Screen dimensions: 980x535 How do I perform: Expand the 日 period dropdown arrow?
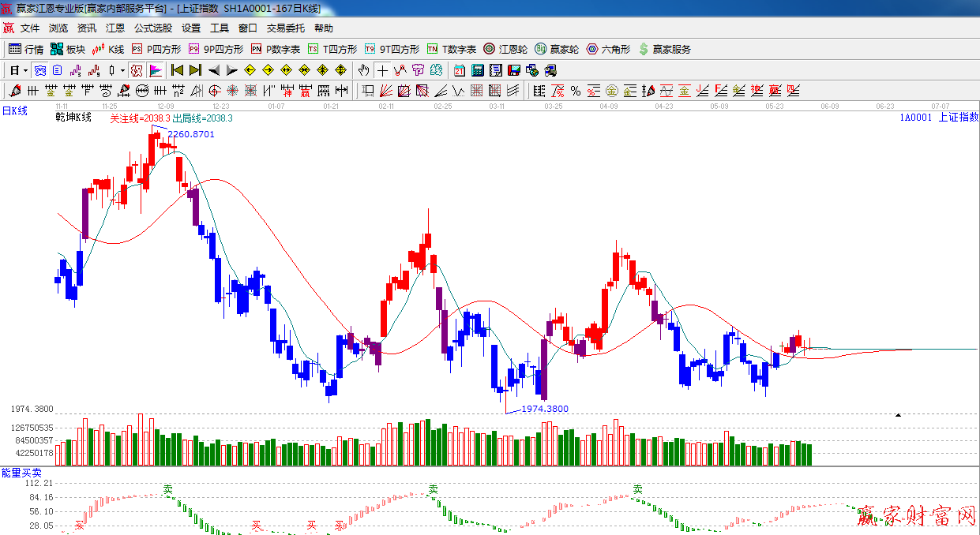(26, 70)
